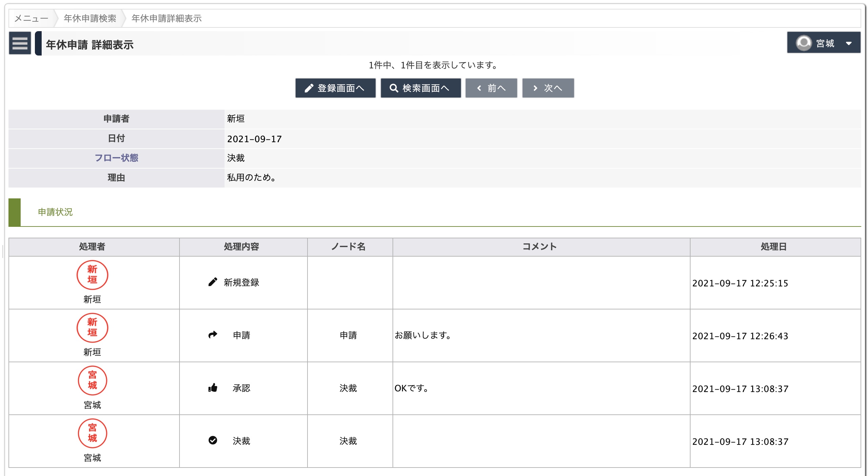
Task: Go to 年休申請検索 breadcrumb
Action: (x=90, y=18)
